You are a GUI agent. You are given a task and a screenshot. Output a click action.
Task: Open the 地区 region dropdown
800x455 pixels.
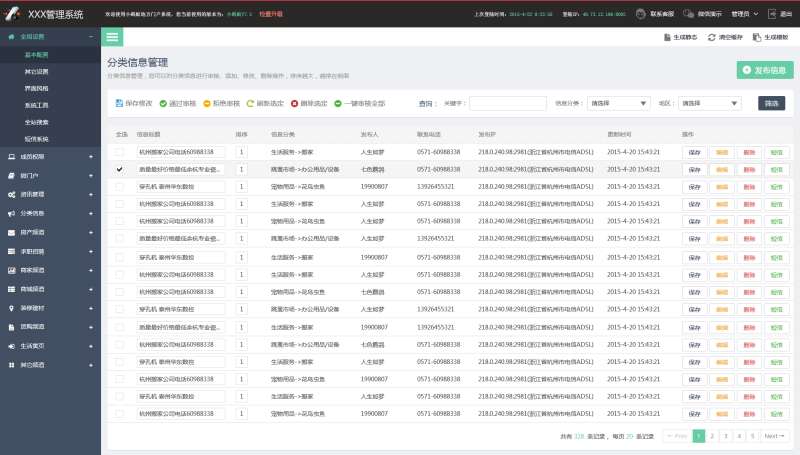pos(709,103)
